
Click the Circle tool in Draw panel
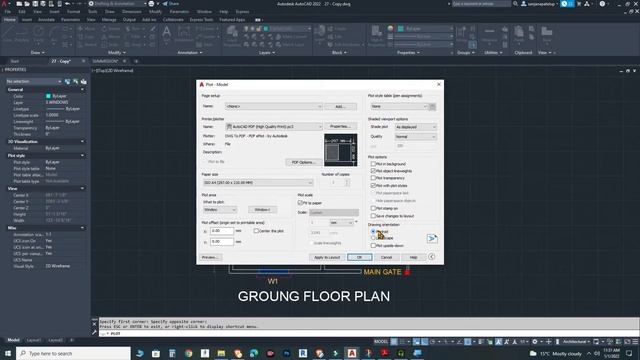pos(38,33)
